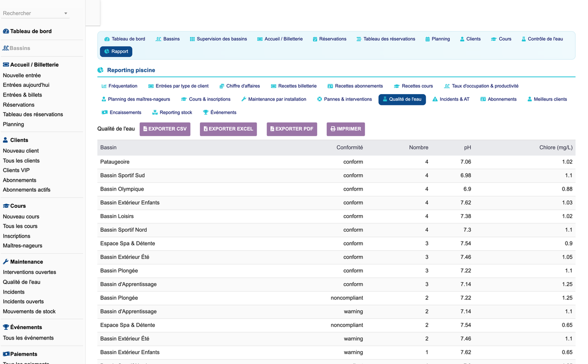Open Maîtres-nageurs sidebar link

coord(23,246)
